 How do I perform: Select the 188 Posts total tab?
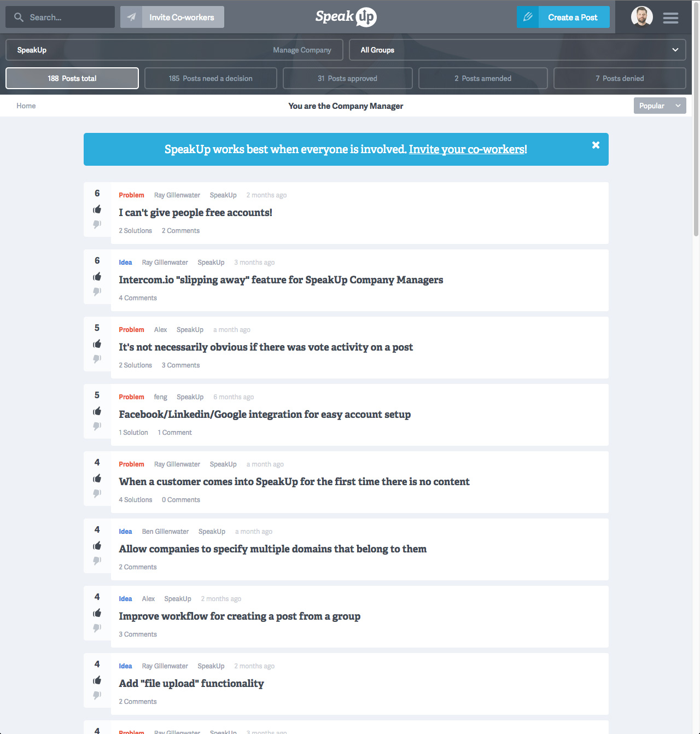(x=72, y=78)
